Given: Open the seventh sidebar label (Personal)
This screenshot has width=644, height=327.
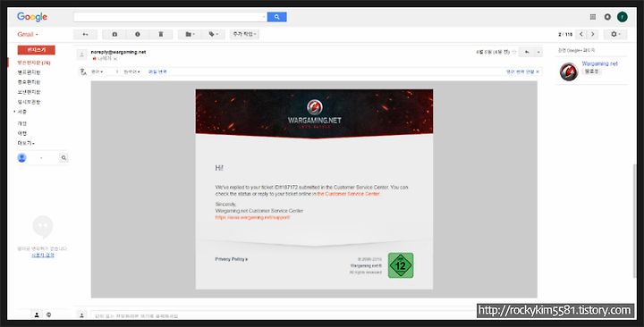Looking at the screenshot, I should click(22, 123).
